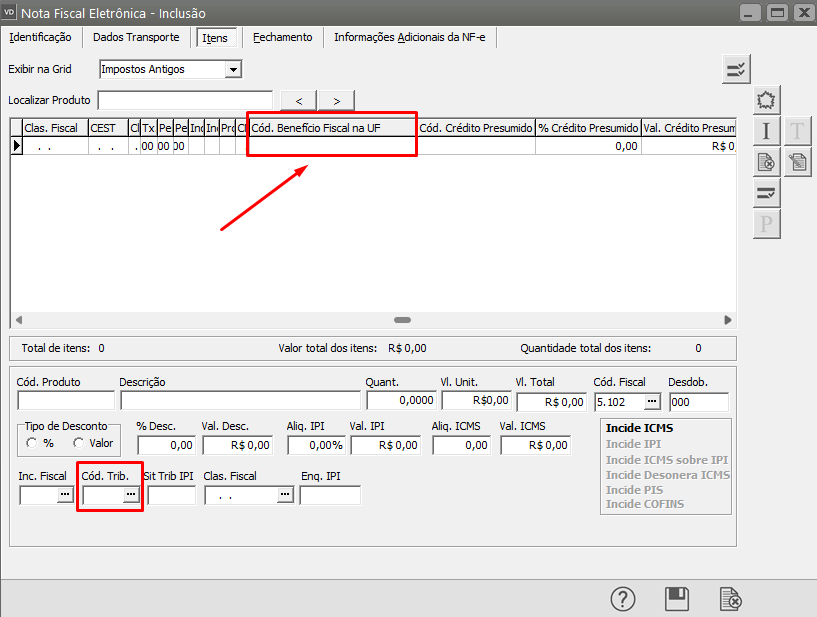Select the '%' discount type radio button
This screenshot has width=817, height=617.
pos(33,443)
